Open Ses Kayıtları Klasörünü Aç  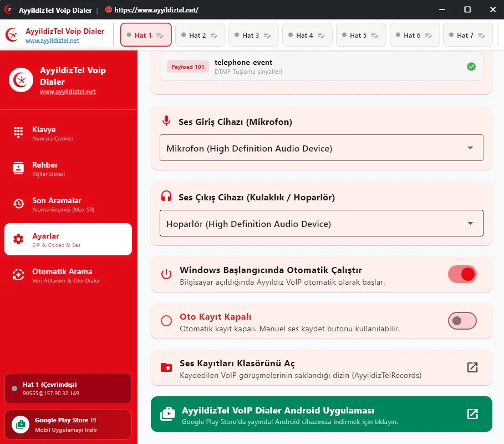[x=322, y=367]
